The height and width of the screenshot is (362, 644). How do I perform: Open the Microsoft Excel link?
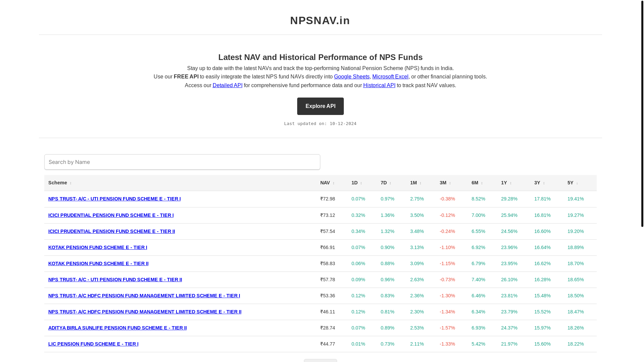click(390, 76)
